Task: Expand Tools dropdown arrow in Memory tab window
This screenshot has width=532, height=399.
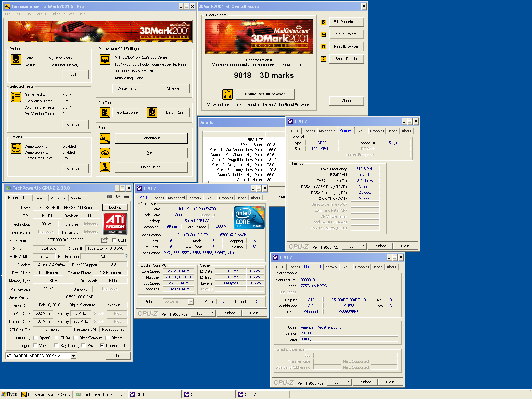Action: point(363,246)
